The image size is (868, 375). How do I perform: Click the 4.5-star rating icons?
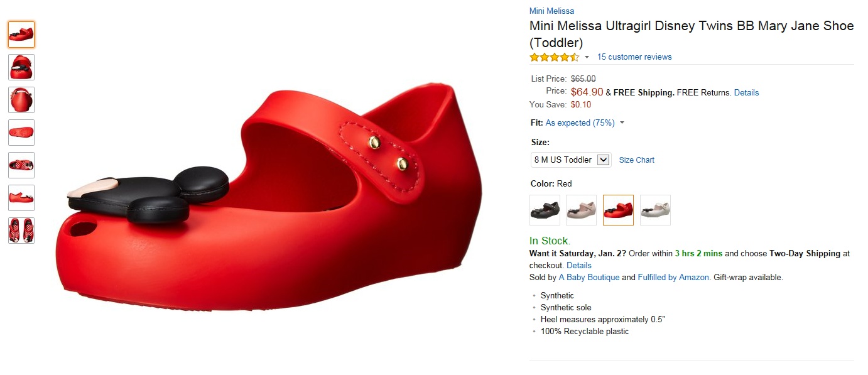pyautogui.click(x=554, y=57)
